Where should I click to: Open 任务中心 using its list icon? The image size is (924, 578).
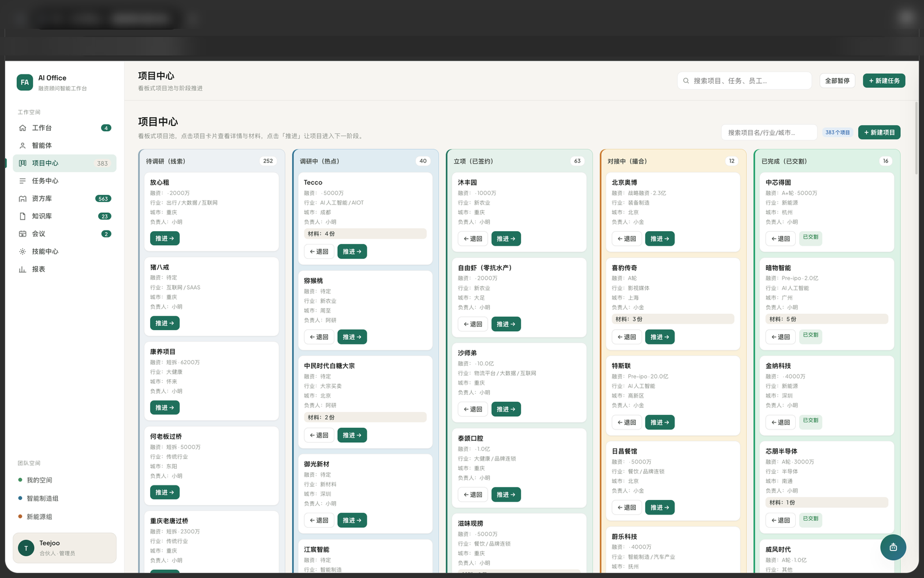tap(23, 181)
